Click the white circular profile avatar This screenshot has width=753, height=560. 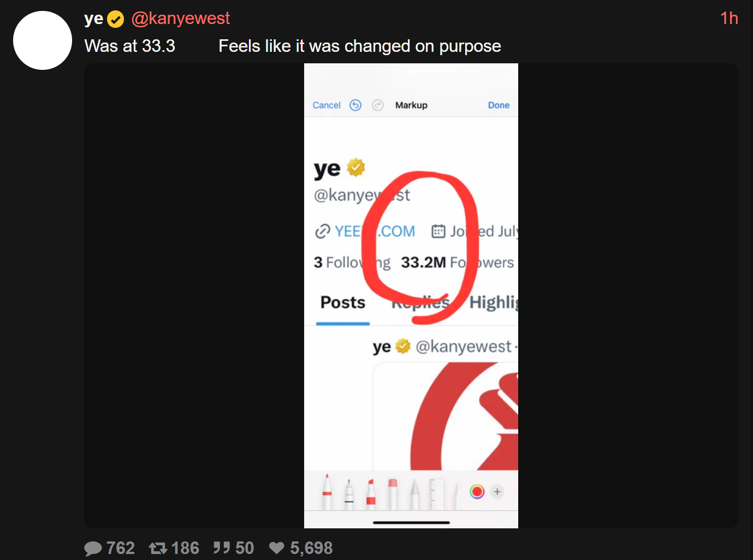point(43,40)
